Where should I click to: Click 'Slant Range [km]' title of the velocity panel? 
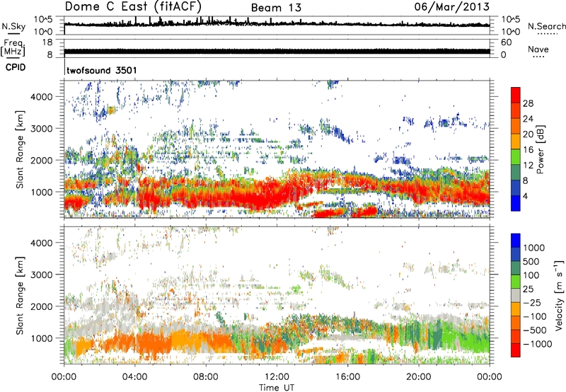pyautogui.click(x=20, y=296)
